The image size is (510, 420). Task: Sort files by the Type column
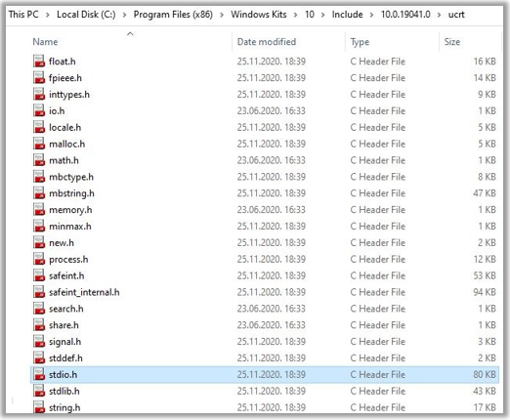click(360, 42)
